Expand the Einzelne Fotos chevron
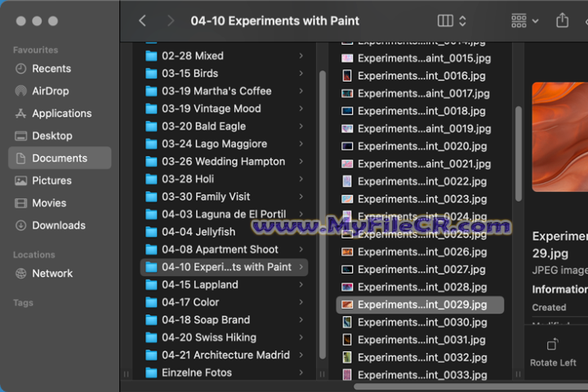This screenshot has width=588, height=392. 301,372
